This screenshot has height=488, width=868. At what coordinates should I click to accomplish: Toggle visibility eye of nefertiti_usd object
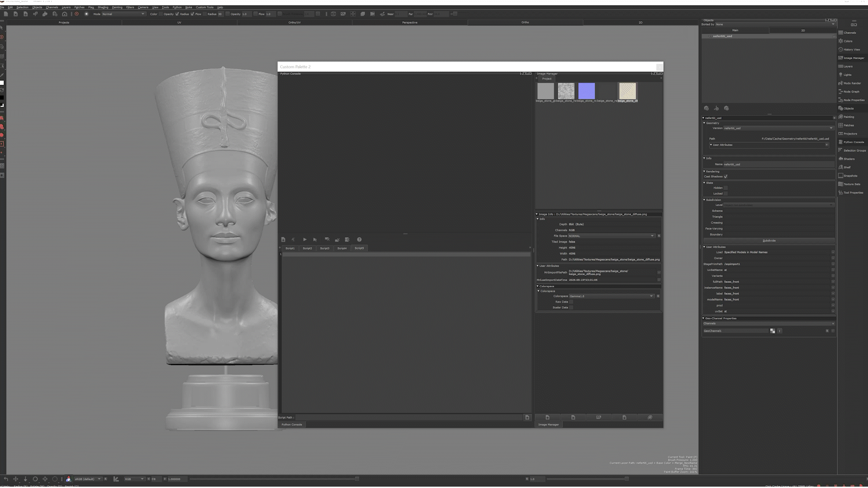coord(710,36)
